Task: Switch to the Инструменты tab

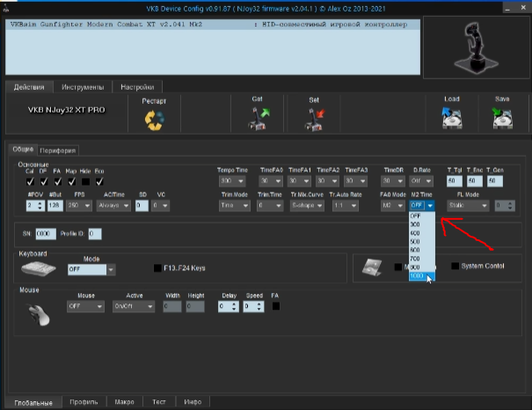Action: pyautogui.click(x=83, y=87)
